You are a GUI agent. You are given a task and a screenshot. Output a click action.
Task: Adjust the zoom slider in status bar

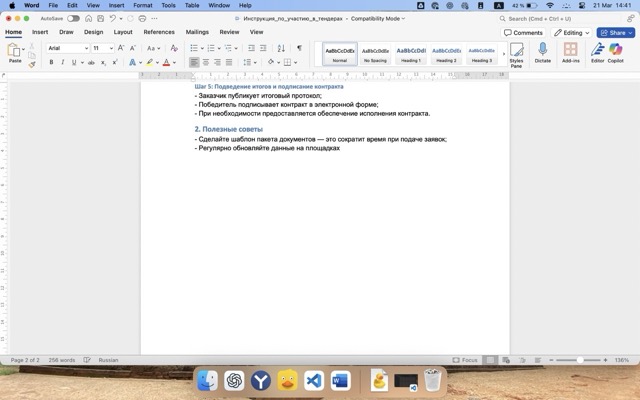581,360
